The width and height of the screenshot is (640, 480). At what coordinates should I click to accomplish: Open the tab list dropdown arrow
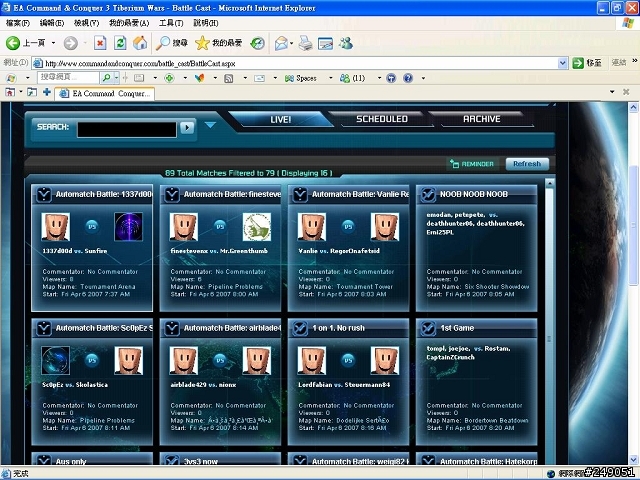[612, 92]
